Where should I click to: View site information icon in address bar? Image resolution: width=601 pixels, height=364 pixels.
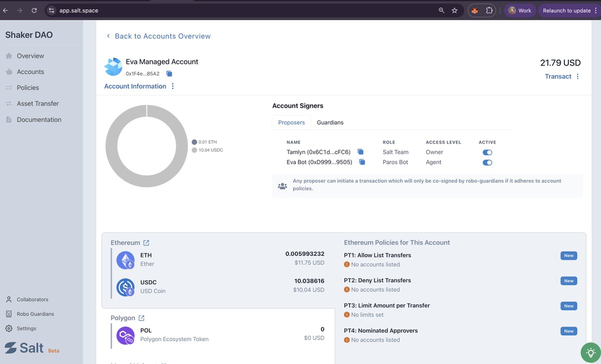pos(51,11)
